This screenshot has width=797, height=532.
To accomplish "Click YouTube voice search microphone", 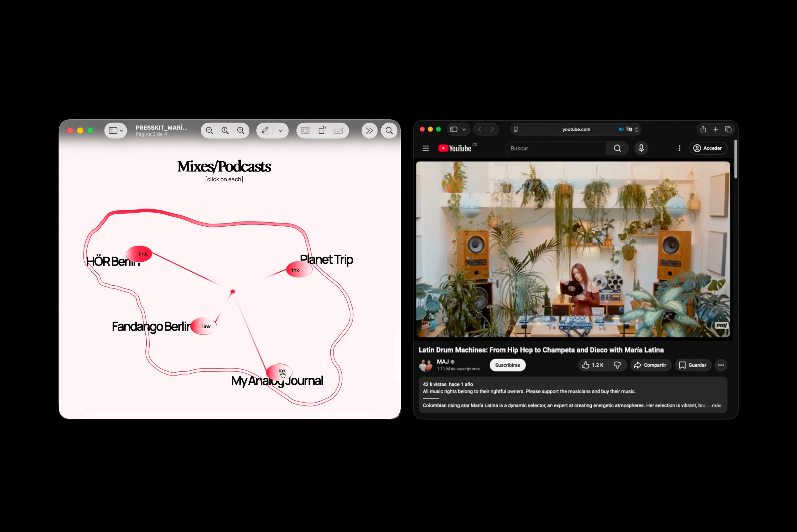I will coord(641,148).
